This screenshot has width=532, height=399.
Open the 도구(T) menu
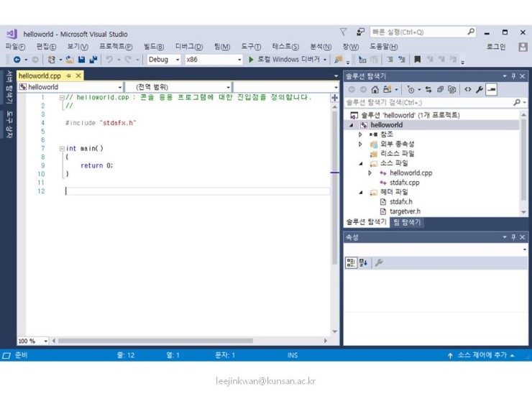(251, 47)
